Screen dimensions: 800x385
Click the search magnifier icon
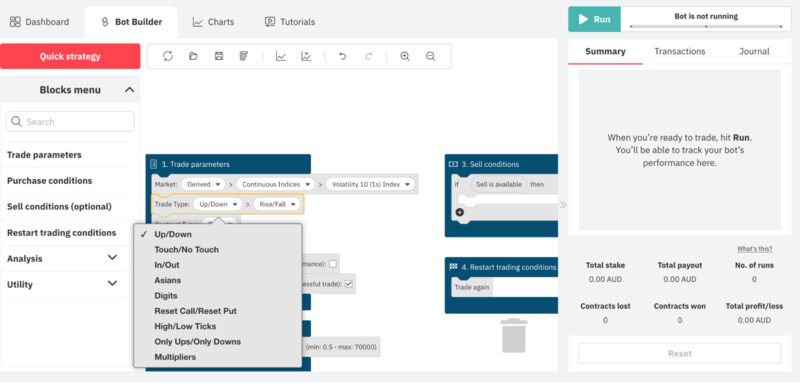pos(16,121)
